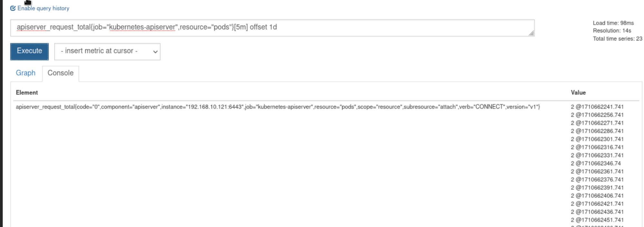Viewport: 644px width, 227px height.
Task: Select the value at timestamp 1710662451.741
Action: click(x=597, y=220)
